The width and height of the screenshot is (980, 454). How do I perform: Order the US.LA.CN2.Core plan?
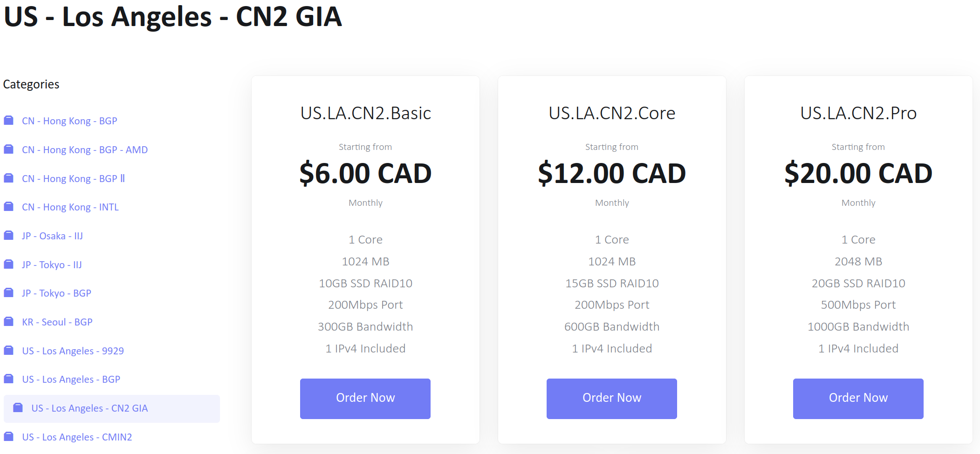pos(611,398)
